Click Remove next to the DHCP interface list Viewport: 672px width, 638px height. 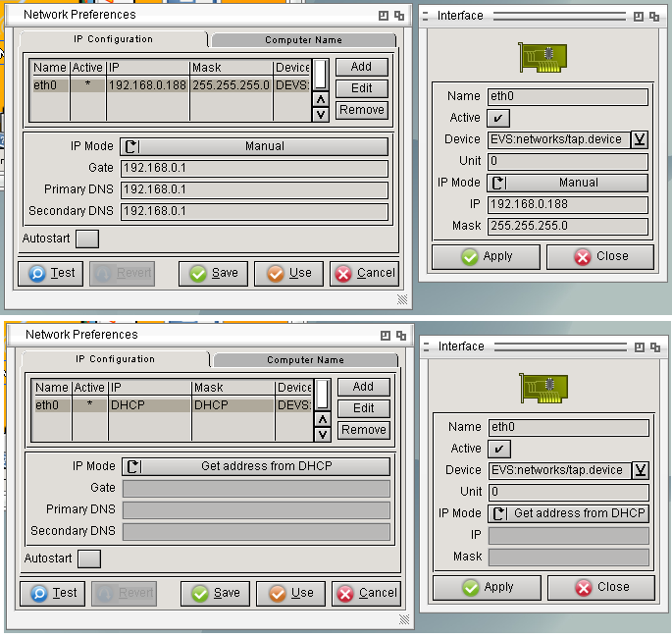363,430
